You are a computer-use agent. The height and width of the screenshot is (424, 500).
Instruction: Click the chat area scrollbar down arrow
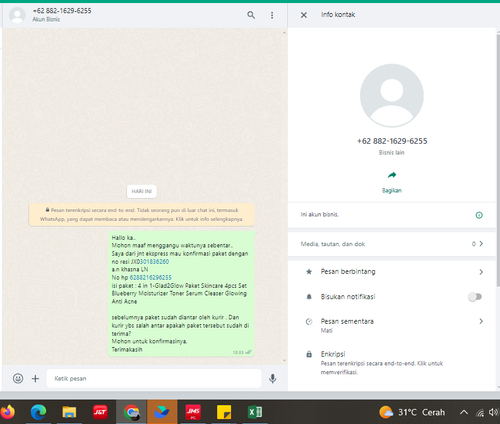click(284, 360)
